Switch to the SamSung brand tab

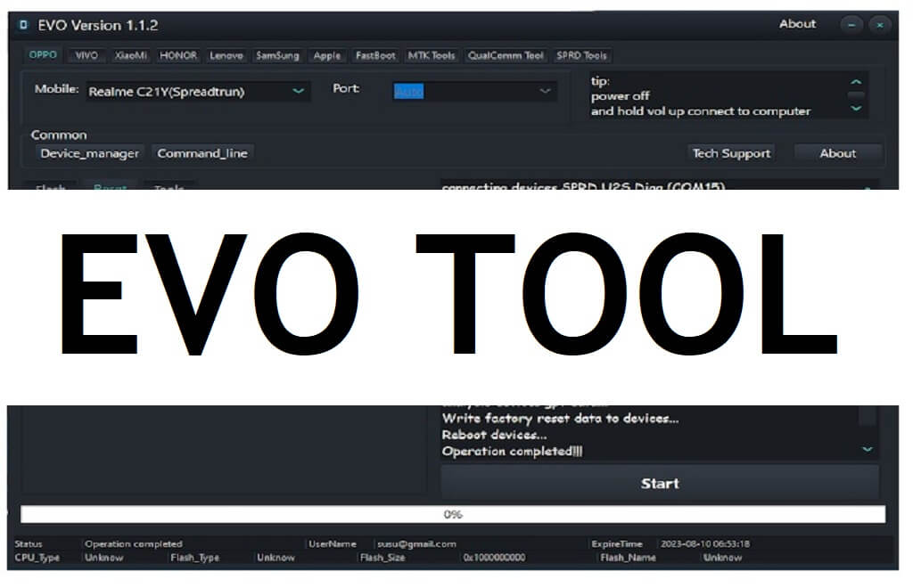pyautogui.click(x=277, y=55)
